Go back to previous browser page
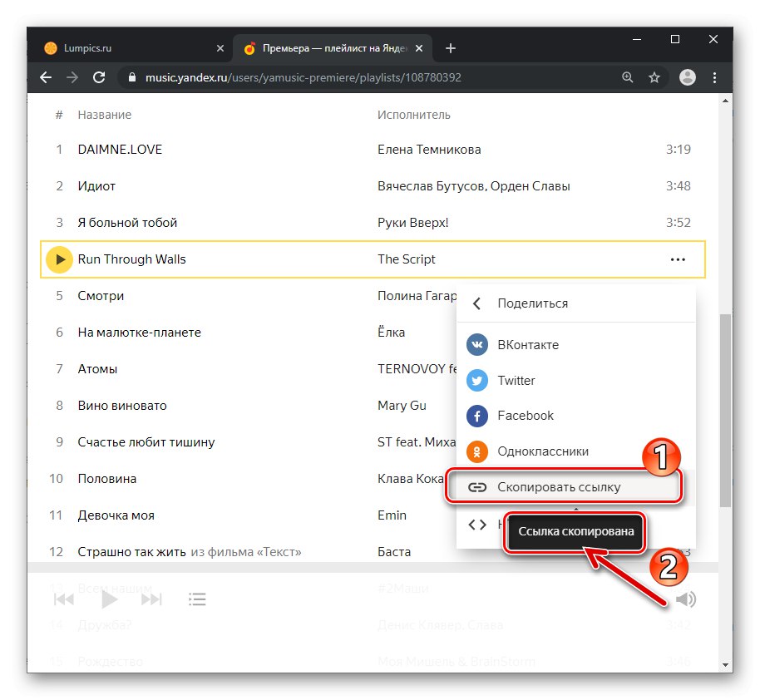Screen dimensions: 760x700 [x=46, y=77]
